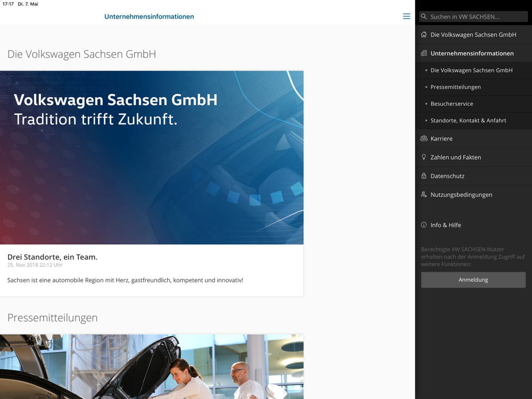Open Besucherservice submenu item

473,104
